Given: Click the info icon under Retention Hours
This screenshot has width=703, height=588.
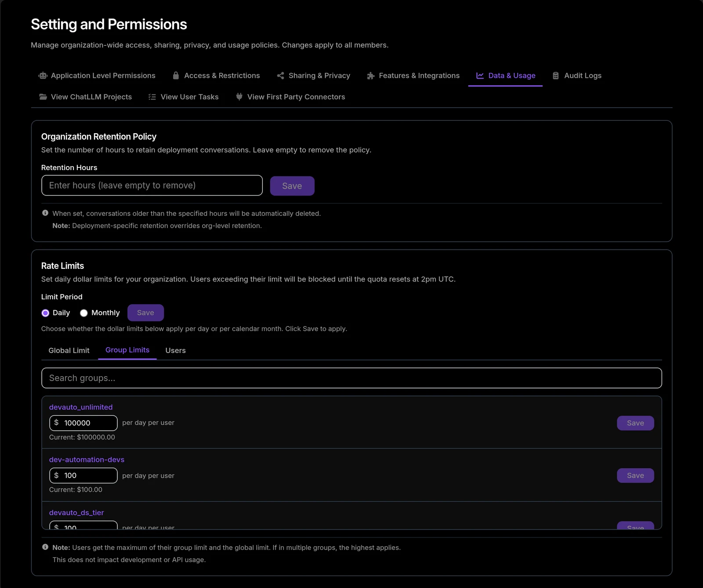Looking at the screenshot, I should 45,213.
